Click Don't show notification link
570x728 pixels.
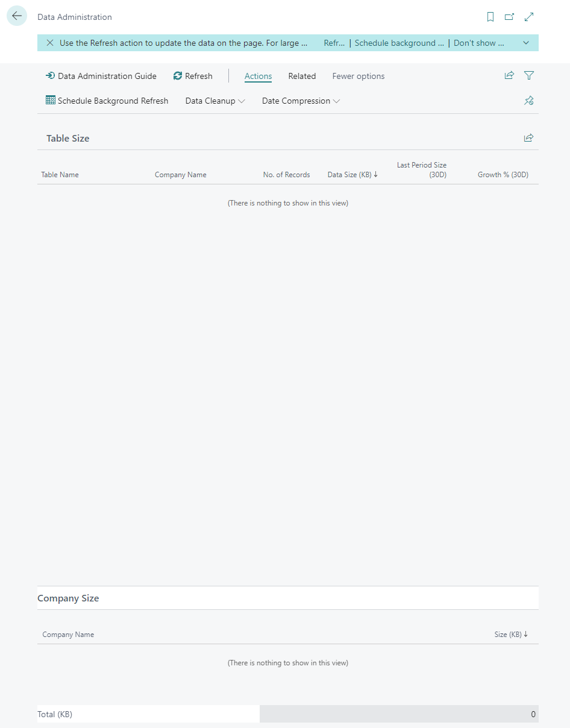pos(479,43)
